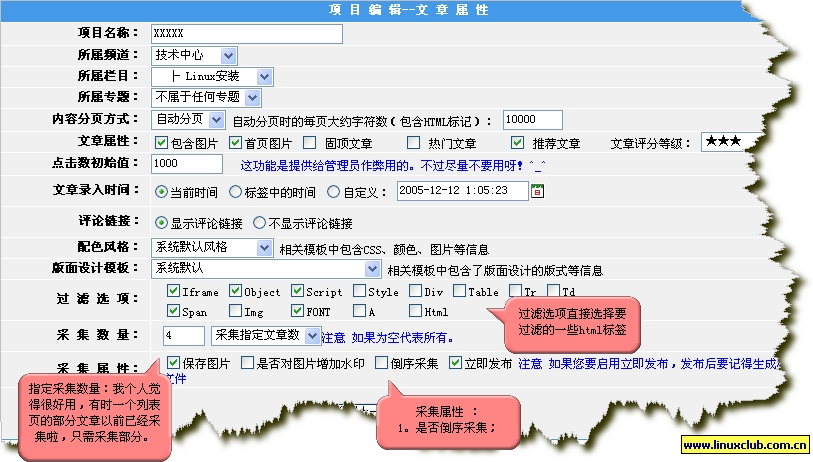Image resolution: width=813 pixels, height=462 pixels.
Task: Click the 10000 characters per page field
Action: [532, 120]
